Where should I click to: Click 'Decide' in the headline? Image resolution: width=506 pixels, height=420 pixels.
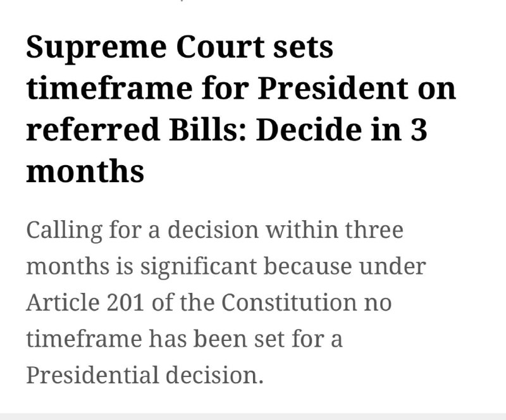pos(309,130)
